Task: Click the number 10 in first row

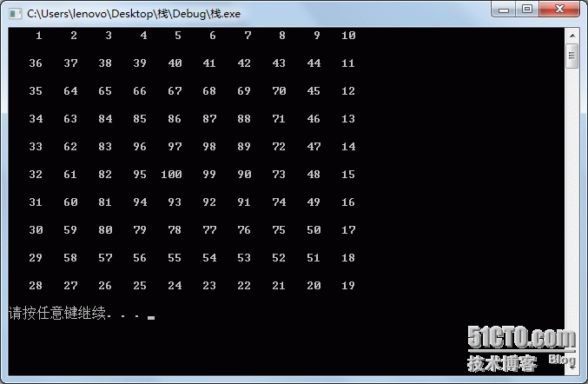Action: pyautogui.click(x=348, y=36)
